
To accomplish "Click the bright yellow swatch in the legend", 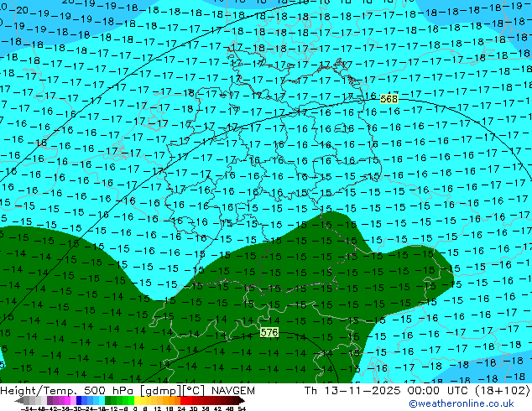I will pyautogui.click(x=137, y=400).
